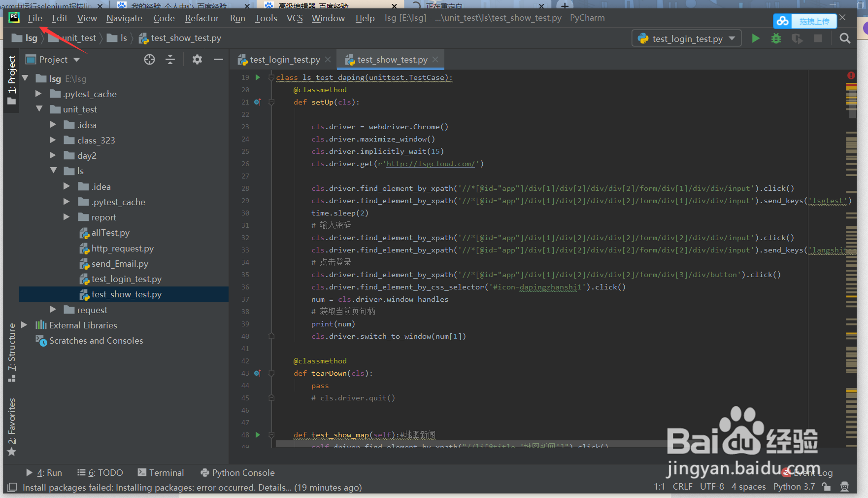
Task: Collapse the lsg root folder
Action: (x=25, y=78)
